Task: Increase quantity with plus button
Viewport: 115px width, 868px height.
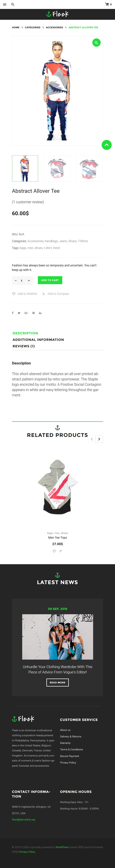Action: pyautogui.click(x=29, y=280)
